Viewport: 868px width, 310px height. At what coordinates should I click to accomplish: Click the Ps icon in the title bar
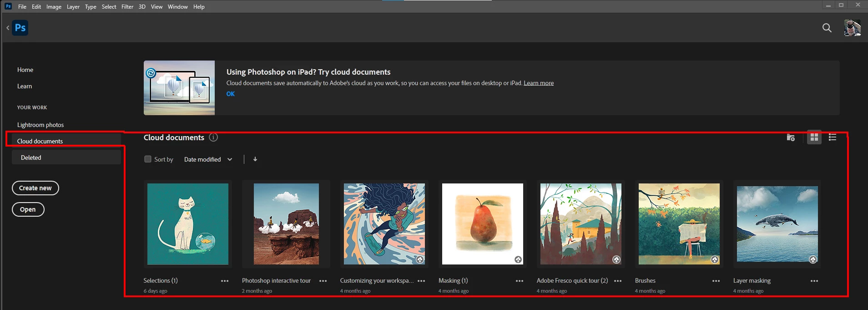pos(8,6)
